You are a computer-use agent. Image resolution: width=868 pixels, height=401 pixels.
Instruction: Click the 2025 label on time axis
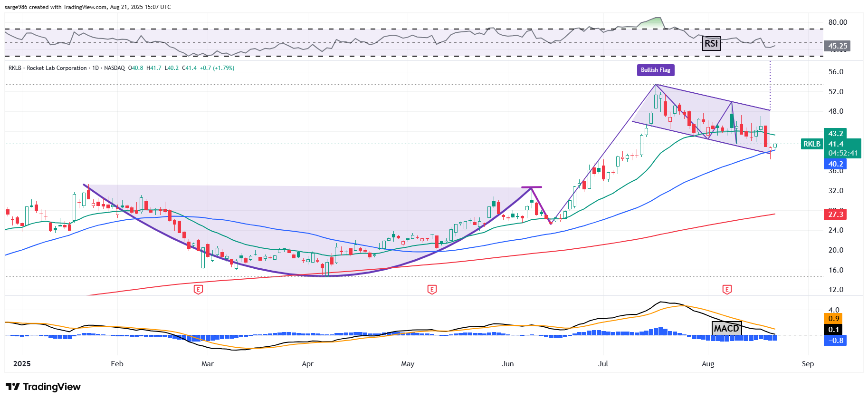22,364
